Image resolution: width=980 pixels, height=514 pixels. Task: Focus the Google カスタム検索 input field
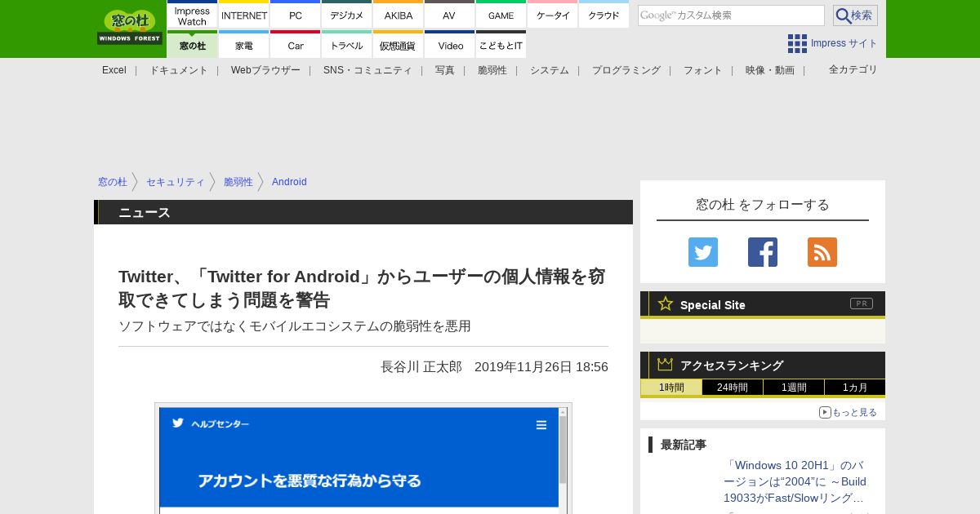click(x=731, y=16)
